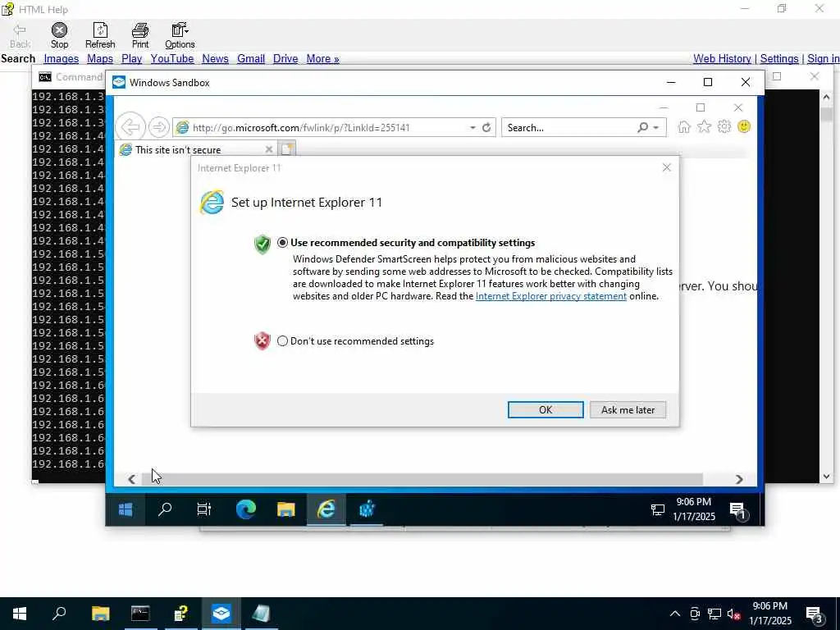Click Internet Explorer icon in sandbox taskbar
840x630 pixels.
pyautogui.click(x=326, y=509)
